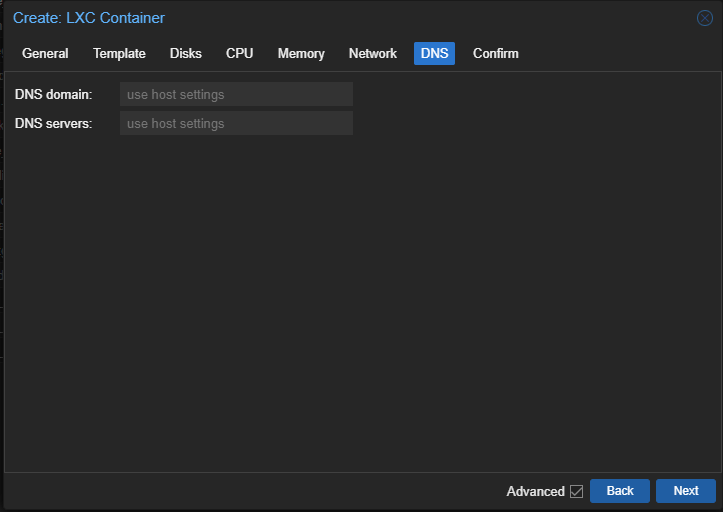The width and height of the screenshot is (723, 512).
Task: Jump to the Confirm tab
Action: [496, 54]
